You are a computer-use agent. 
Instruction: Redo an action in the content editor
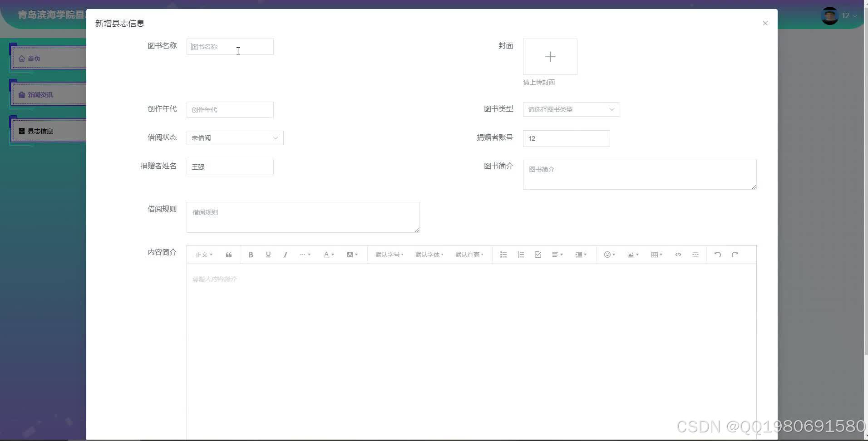click(x=734, y=255)
